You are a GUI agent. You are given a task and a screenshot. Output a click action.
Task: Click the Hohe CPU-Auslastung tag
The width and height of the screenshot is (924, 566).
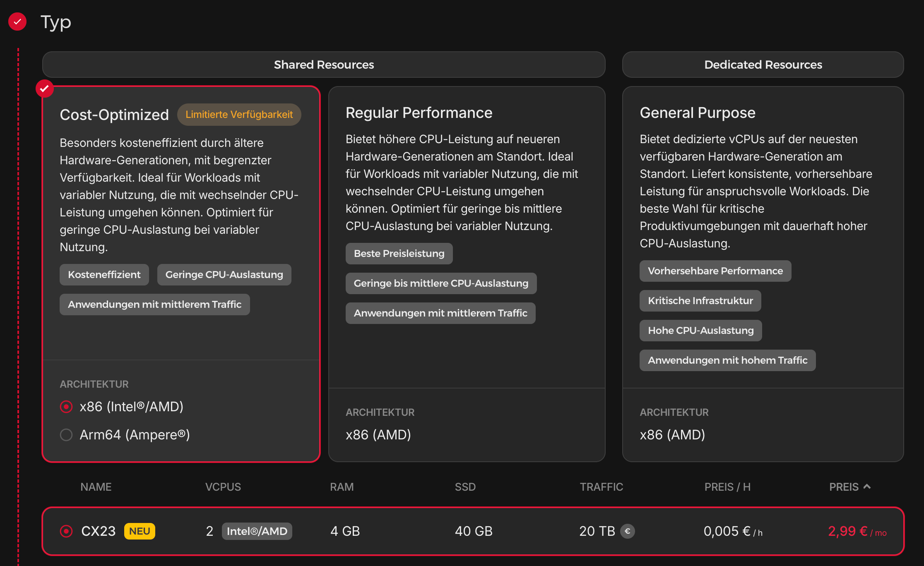point(701,331)
